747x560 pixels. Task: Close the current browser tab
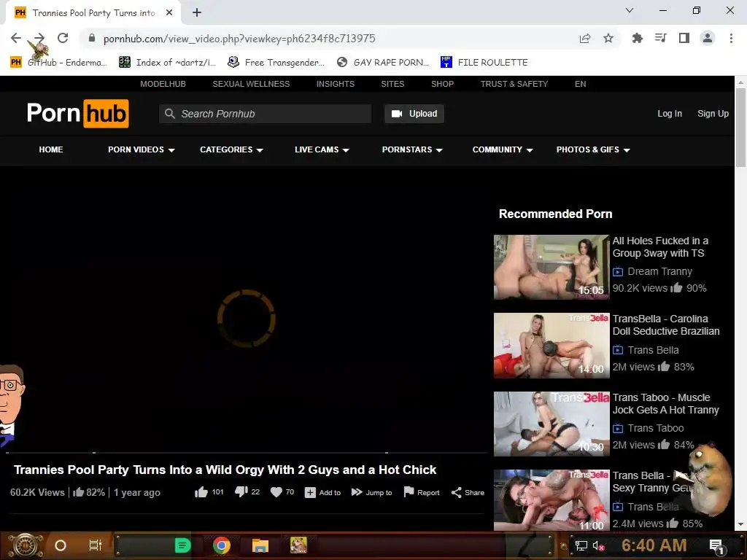click(x=169, y=12)
